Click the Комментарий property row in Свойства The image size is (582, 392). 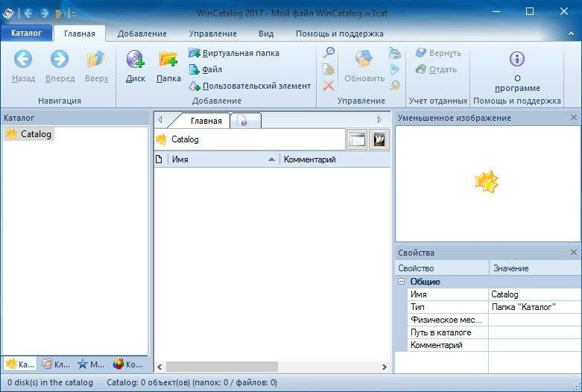(x=494, y=345)
